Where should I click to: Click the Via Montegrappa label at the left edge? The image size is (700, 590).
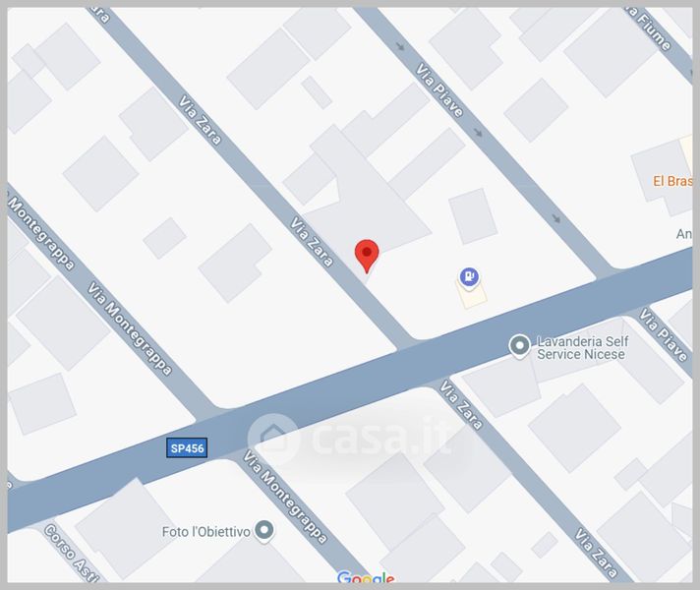pyautogui.click(x=40, y=233)
